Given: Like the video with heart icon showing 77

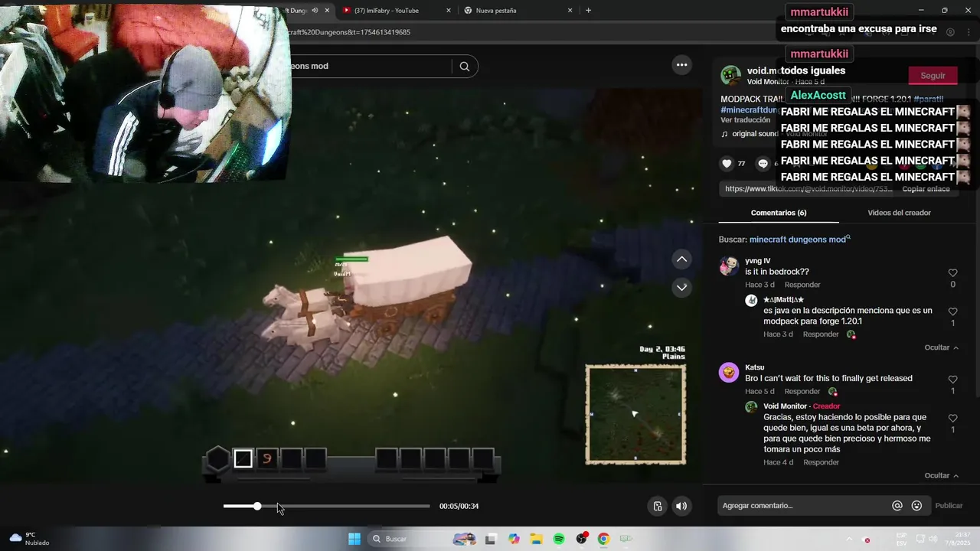Looking at the screenshot, I should point(727,163).
